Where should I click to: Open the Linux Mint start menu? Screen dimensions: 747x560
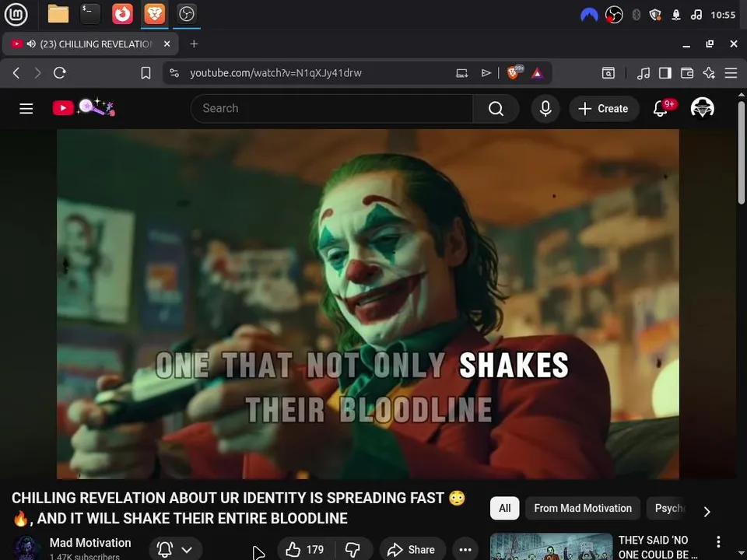click(x=16, y=14)
